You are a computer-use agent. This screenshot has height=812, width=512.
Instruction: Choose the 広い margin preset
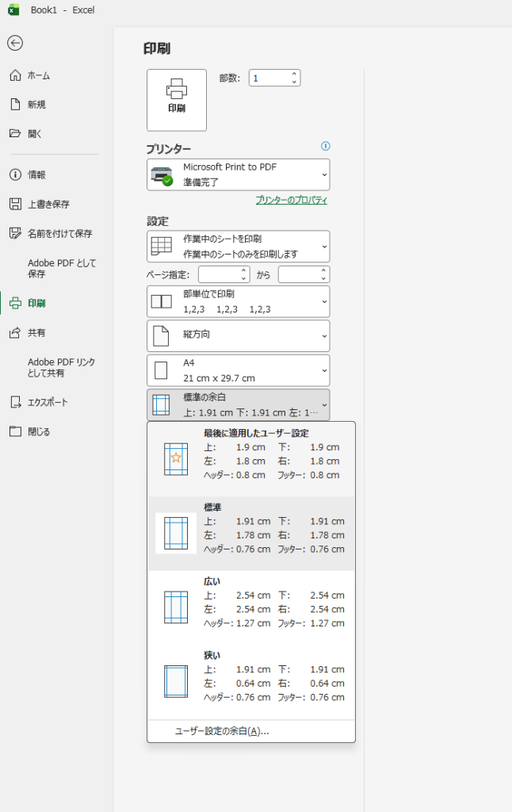coord(251,607)
